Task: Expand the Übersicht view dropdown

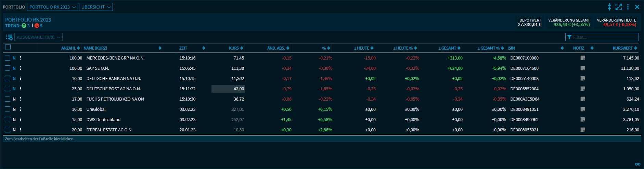Action: pos(96,7)
